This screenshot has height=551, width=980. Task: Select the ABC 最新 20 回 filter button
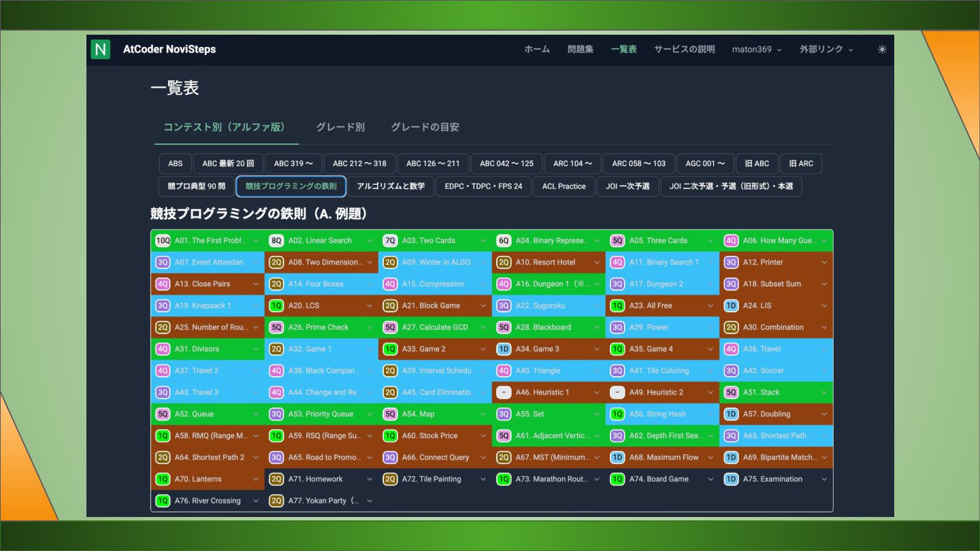click(x=228, y=164)
